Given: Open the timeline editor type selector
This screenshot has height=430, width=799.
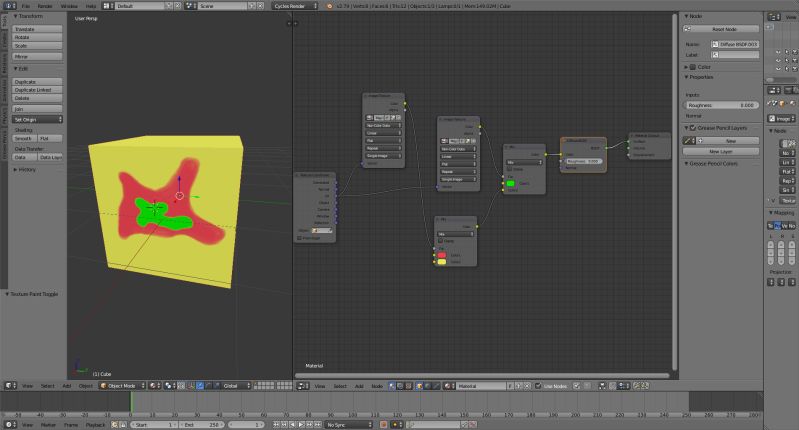Looking at the screenshot, I should click(10, 424).
